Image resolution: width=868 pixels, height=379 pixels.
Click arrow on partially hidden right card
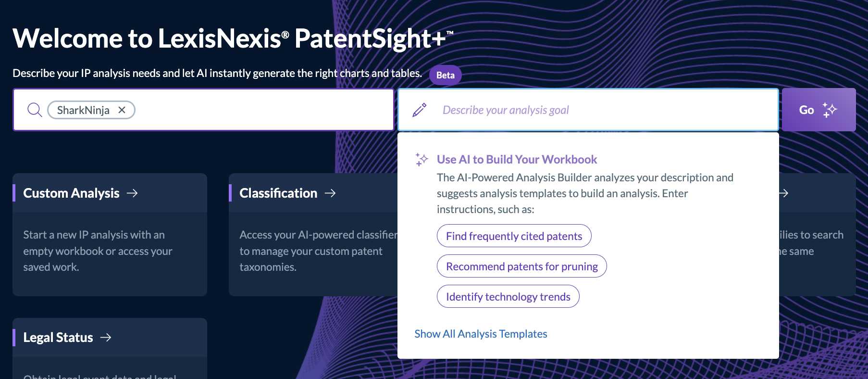click(783, 193)
